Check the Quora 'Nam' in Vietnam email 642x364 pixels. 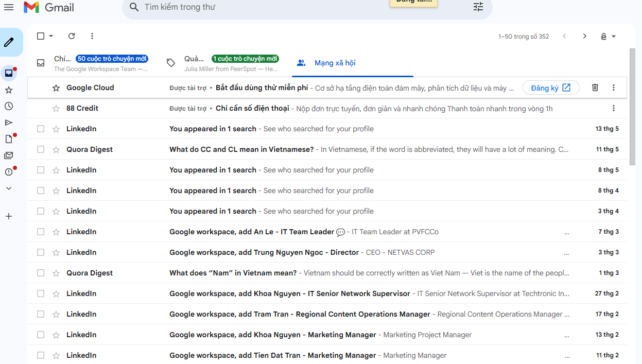coord(41,273)
